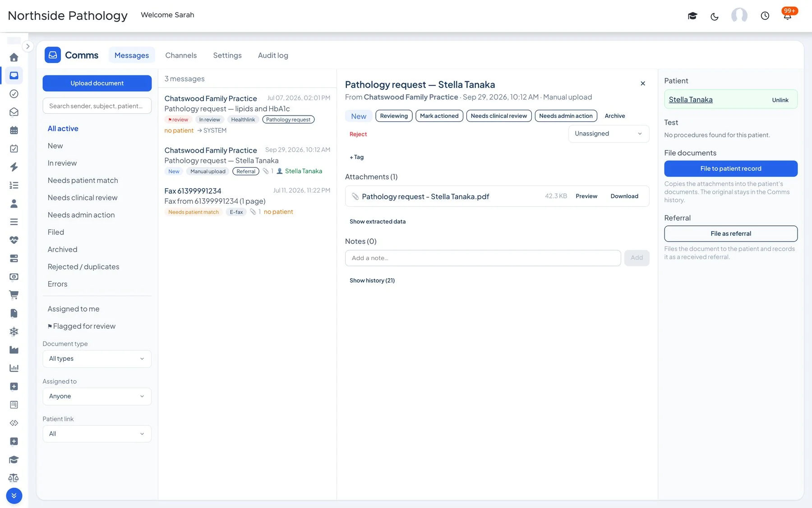Click the Comms inbox sidebar icon
812x508 pixels.
(x=14, y=75)
